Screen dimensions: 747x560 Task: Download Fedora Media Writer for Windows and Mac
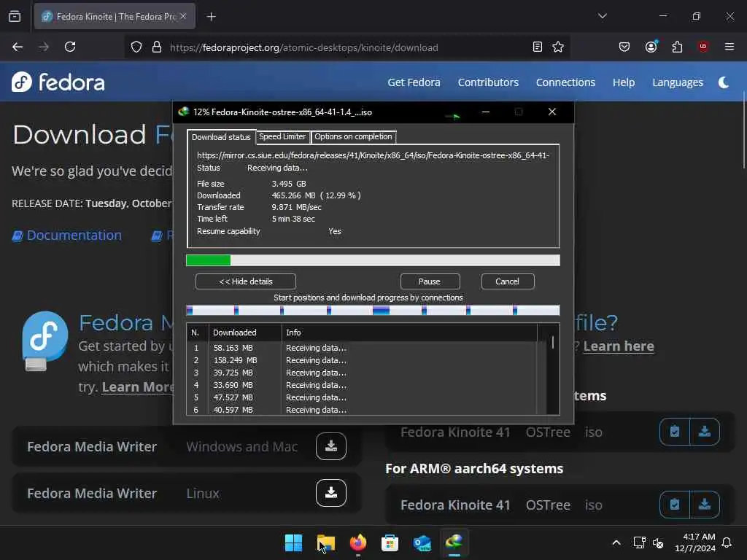pos(330,446)
